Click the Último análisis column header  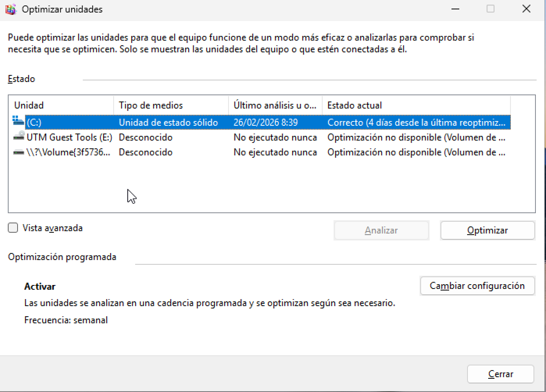click(275, 105)
